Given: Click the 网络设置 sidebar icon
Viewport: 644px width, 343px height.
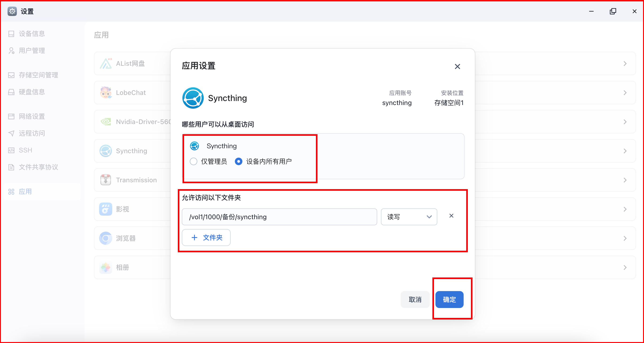Looking at the screenshot, I should click(x=11, y=117).
